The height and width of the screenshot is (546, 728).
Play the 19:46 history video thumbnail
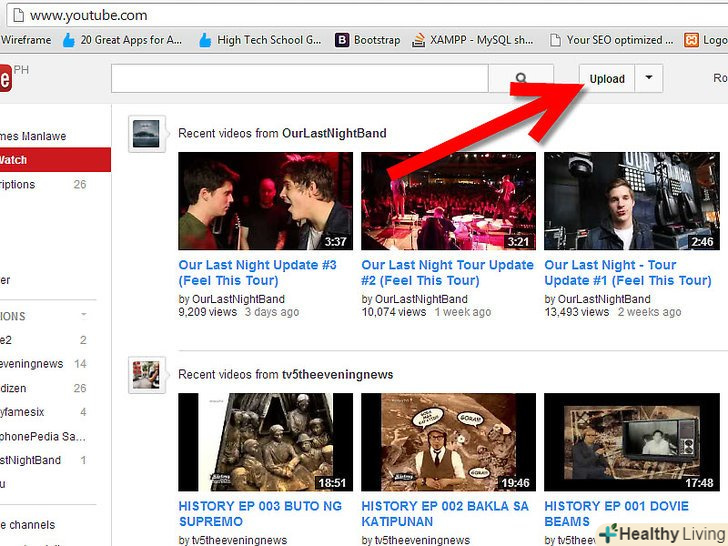point(448,442)
